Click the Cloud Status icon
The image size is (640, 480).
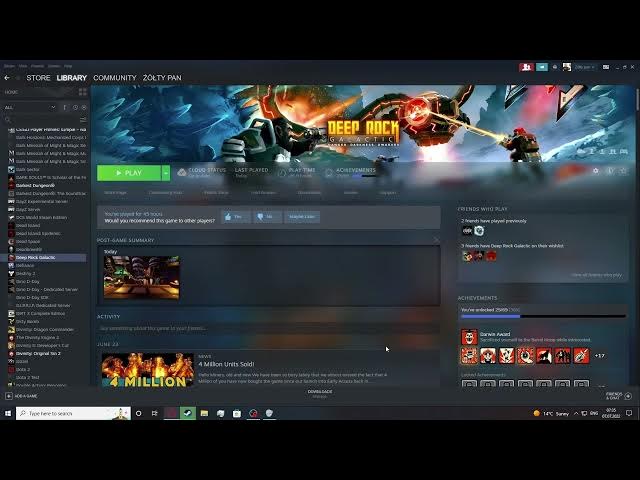(182, 173)
